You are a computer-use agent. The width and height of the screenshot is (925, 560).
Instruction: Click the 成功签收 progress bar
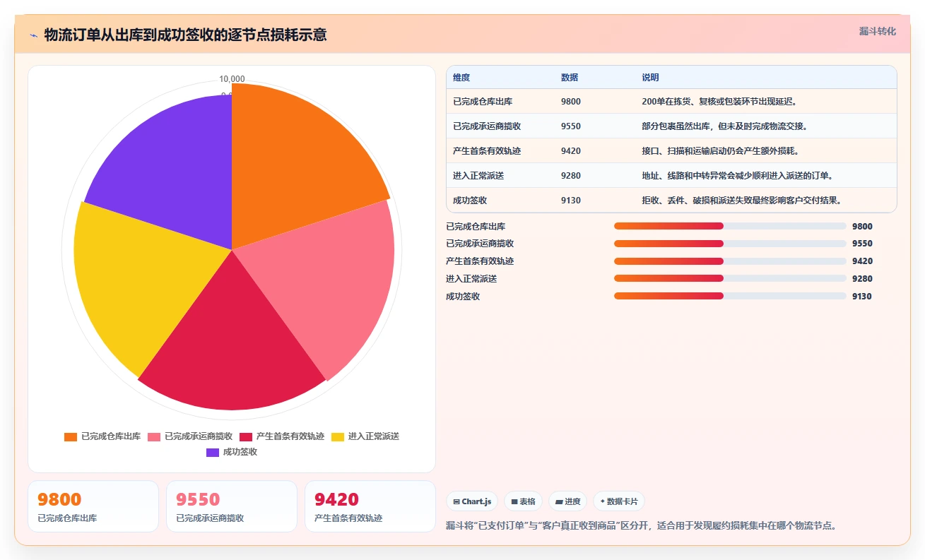click(x=730, y=296)
